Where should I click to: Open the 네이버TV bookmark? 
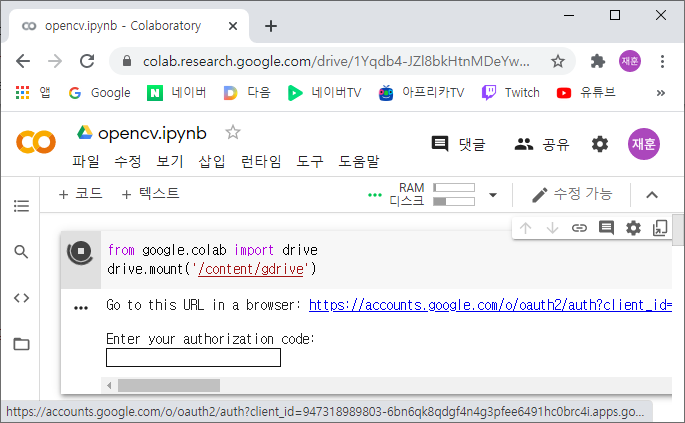click(324, 93)
